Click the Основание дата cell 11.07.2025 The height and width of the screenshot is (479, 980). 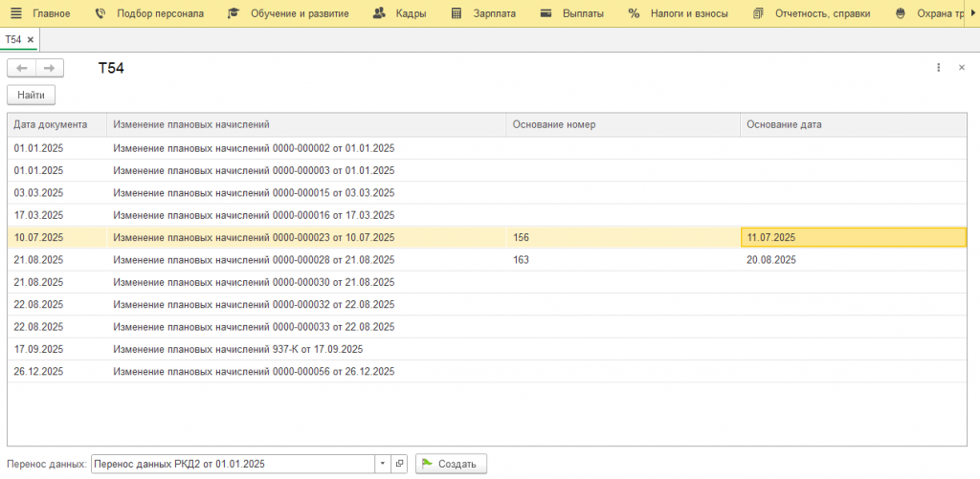[x=854, y=237]
